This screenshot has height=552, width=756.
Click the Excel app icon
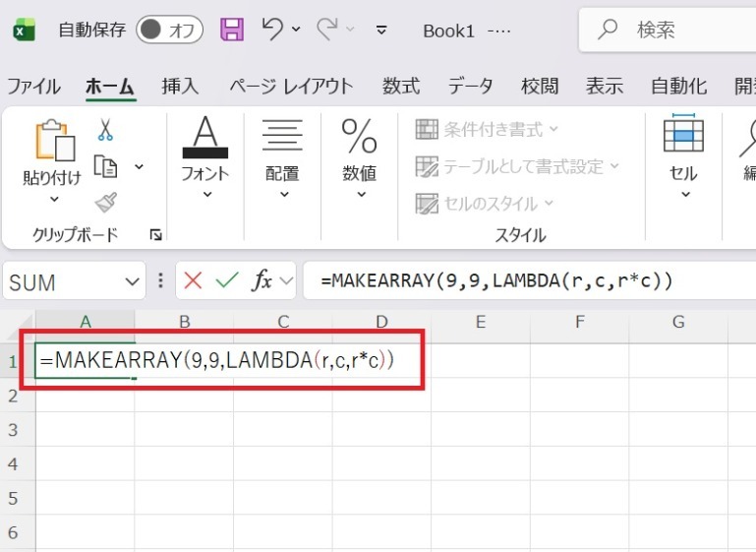click(24, 30)
